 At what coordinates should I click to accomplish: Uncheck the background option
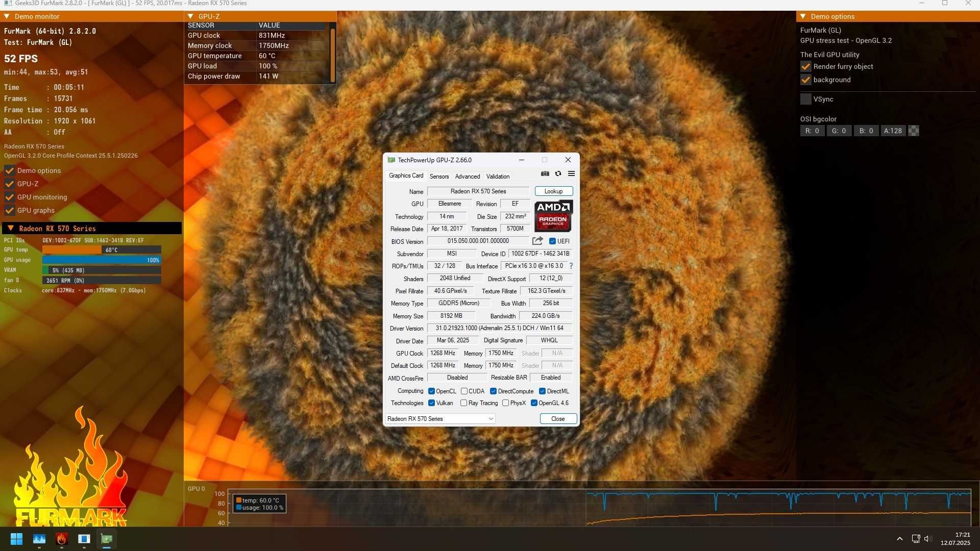point(805,80)
